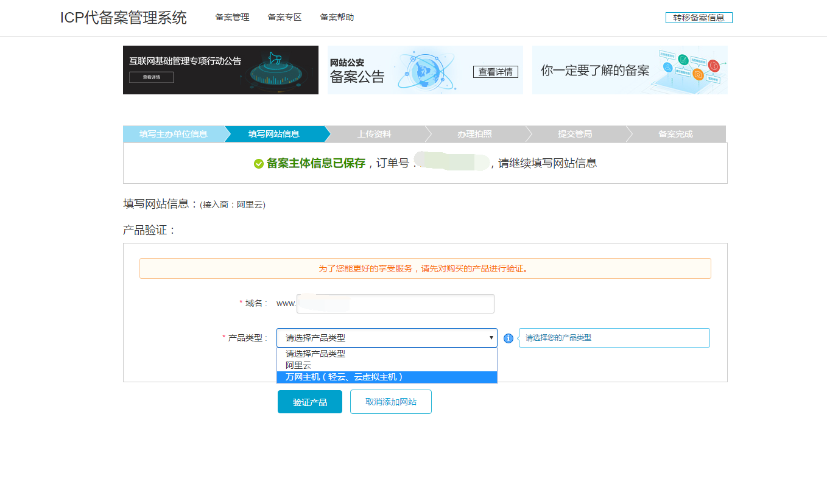
Task: Click the blue info icon beside product type
Action: pyautogui.click(x=508, y=338)
